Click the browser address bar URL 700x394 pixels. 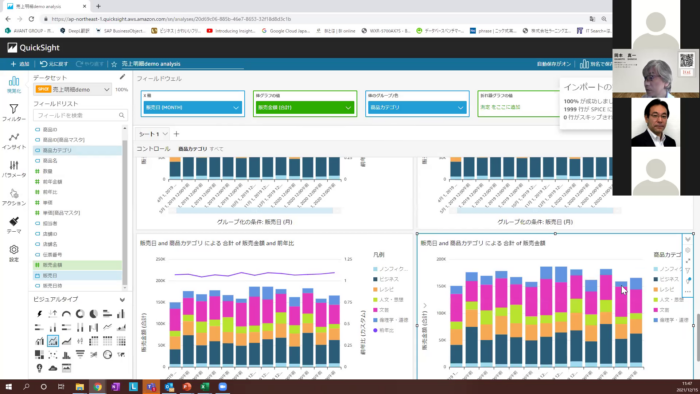click(x=171, y=19)
